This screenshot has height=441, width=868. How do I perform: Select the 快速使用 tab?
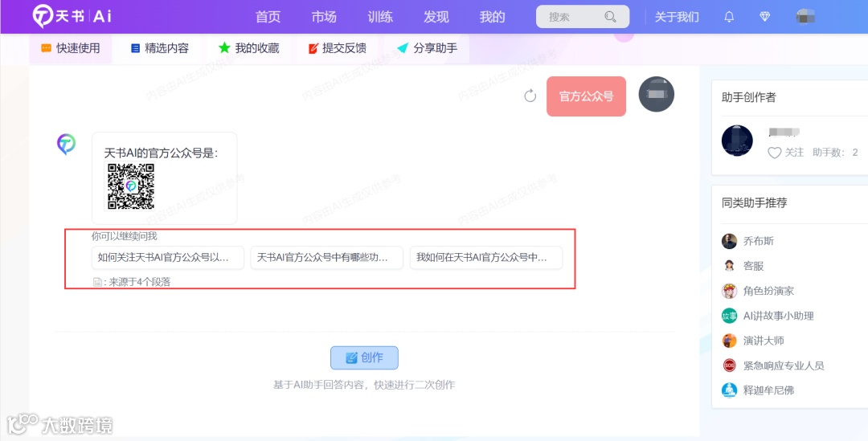tap(70, 48)
